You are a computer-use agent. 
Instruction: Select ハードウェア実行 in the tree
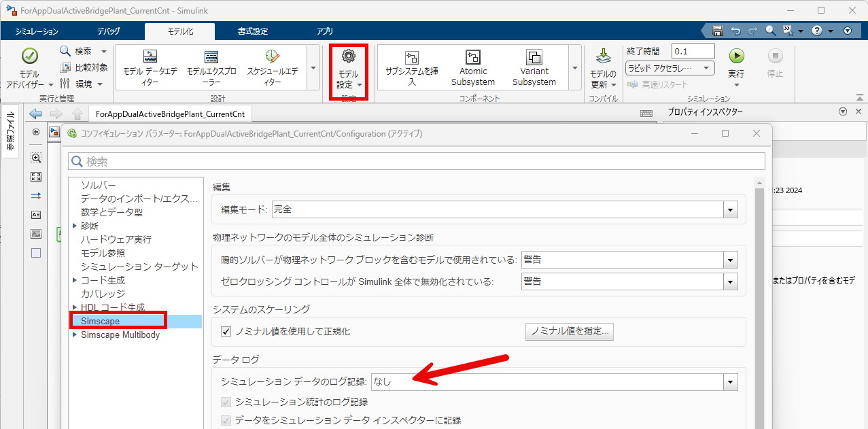[116, 239]
